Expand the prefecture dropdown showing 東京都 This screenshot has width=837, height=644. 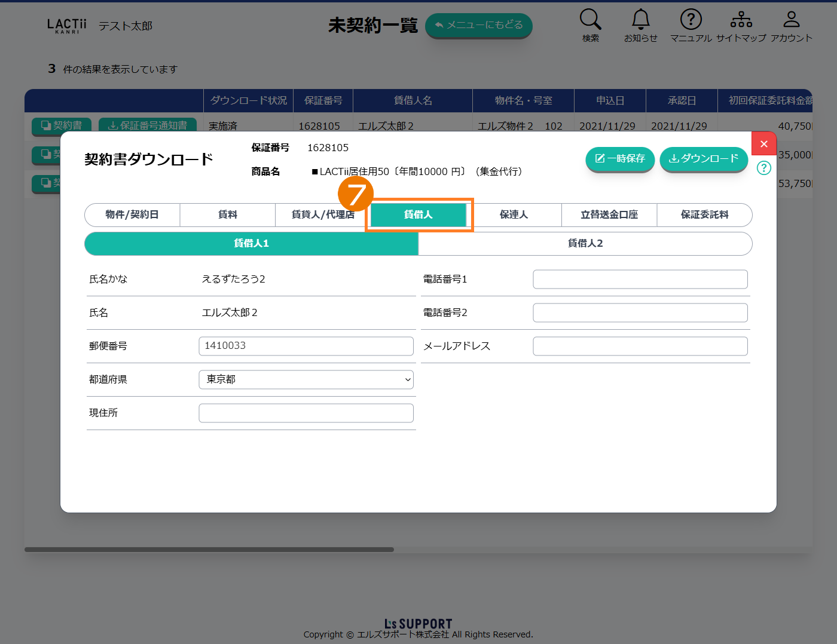pos(306,379)
